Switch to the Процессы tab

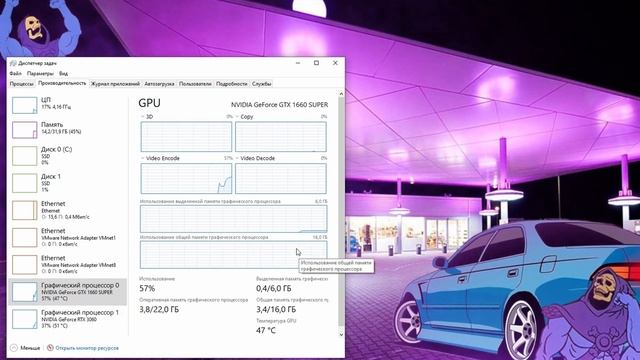(x=22, y=84)
